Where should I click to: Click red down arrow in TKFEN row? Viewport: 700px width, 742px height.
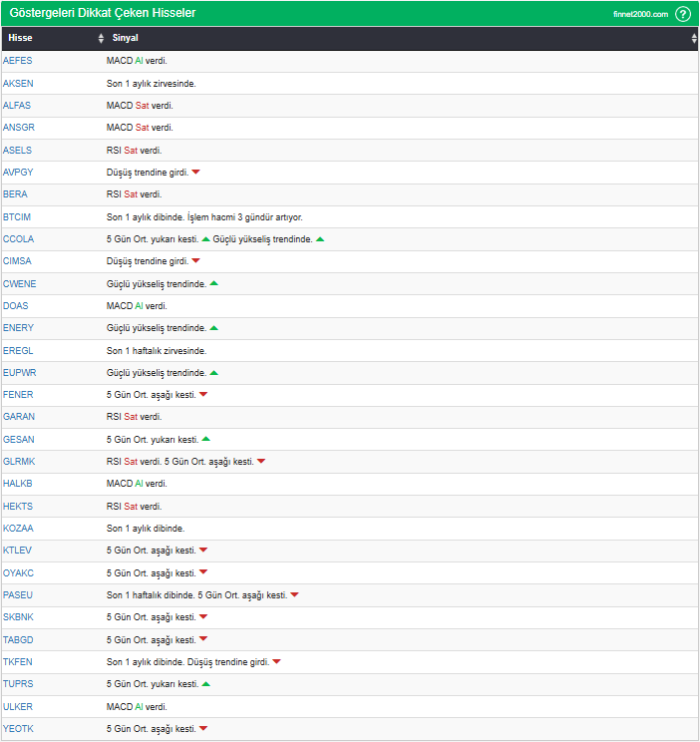pyautogui.click(x=276, y=661)
